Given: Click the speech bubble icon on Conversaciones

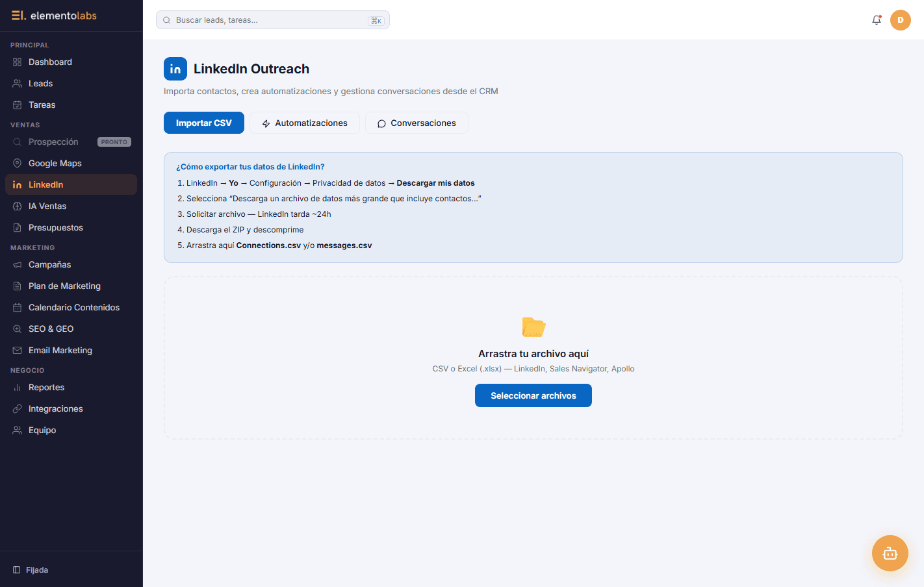Looking at the screenshot, I should tap(381, 123).
